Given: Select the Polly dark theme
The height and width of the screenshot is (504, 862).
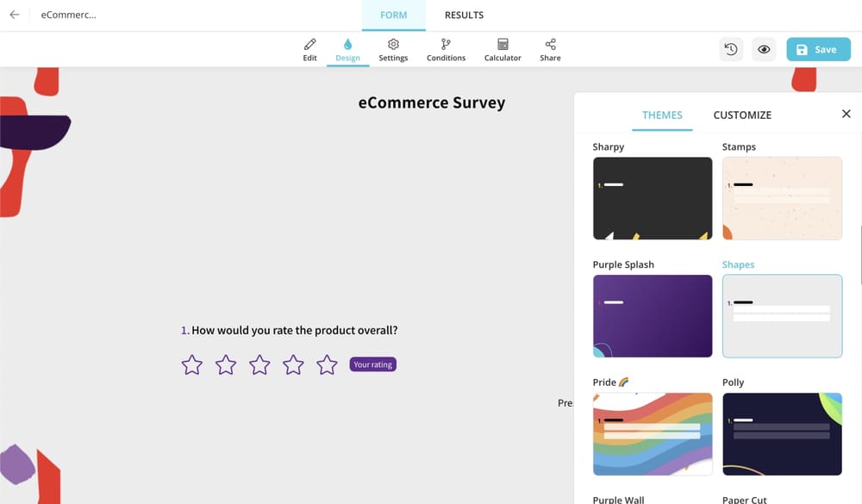Looking at the screenshot, I should [x=782, y=434].
